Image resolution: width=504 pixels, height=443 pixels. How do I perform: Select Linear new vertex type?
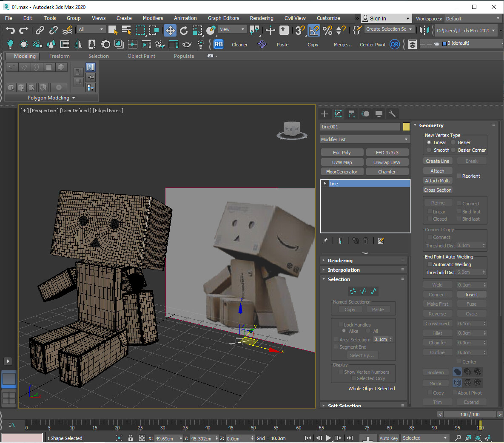pyautogui.click(x=429, y=142)
